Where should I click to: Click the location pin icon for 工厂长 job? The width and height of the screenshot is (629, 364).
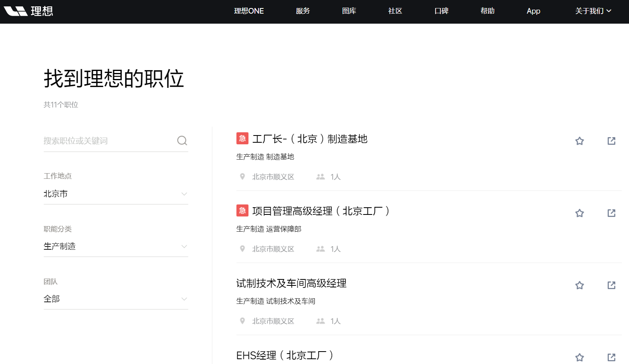tap(242, 177)
